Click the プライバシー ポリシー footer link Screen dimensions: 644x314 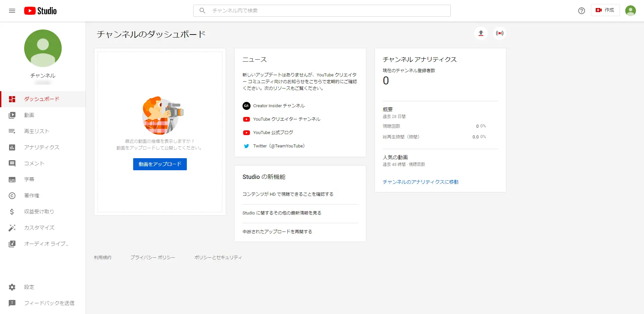tap(153, 258)
